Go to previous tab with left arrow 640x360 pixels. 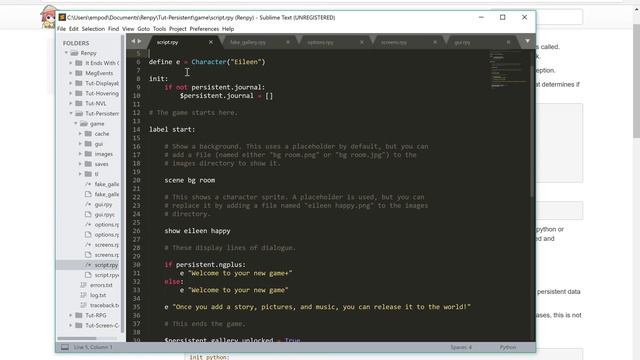coord(133,41)
